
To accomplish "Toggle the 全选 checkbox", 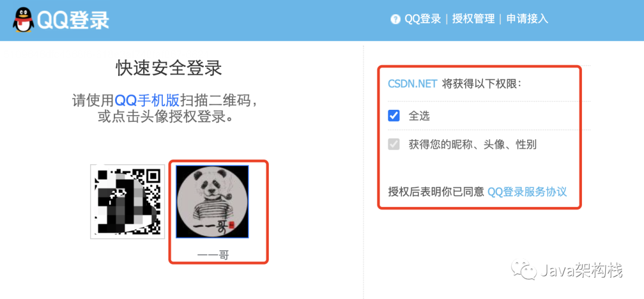I will (x=394, y=116).
